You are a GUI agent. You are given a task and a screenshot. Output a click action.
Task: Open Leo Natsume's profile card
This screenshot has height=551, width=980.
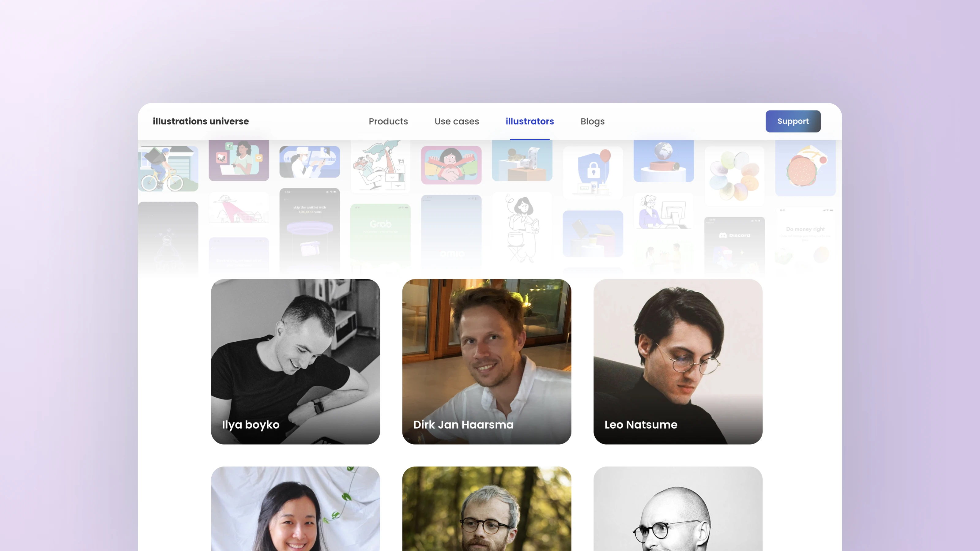point(677,362)
